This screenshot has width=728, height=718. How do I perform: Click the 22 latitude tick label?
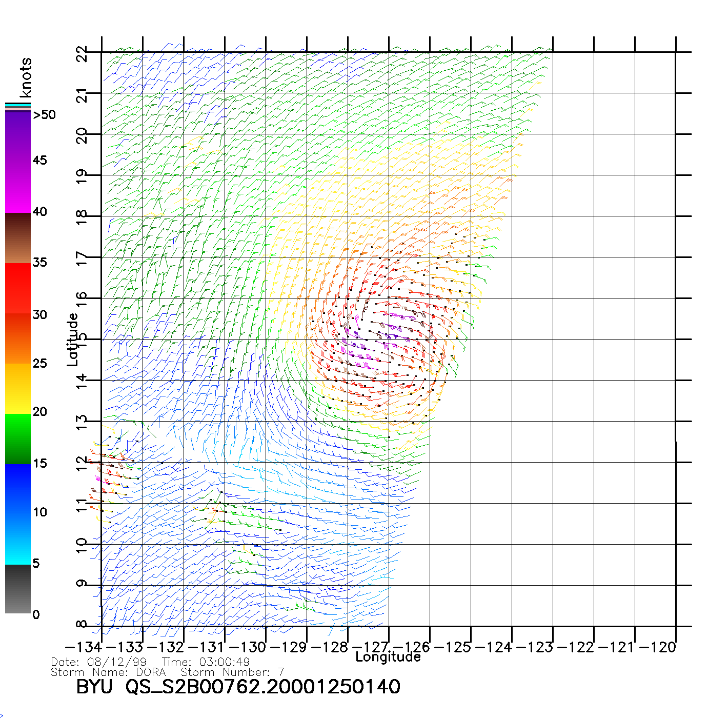click(x=82, y=53)
